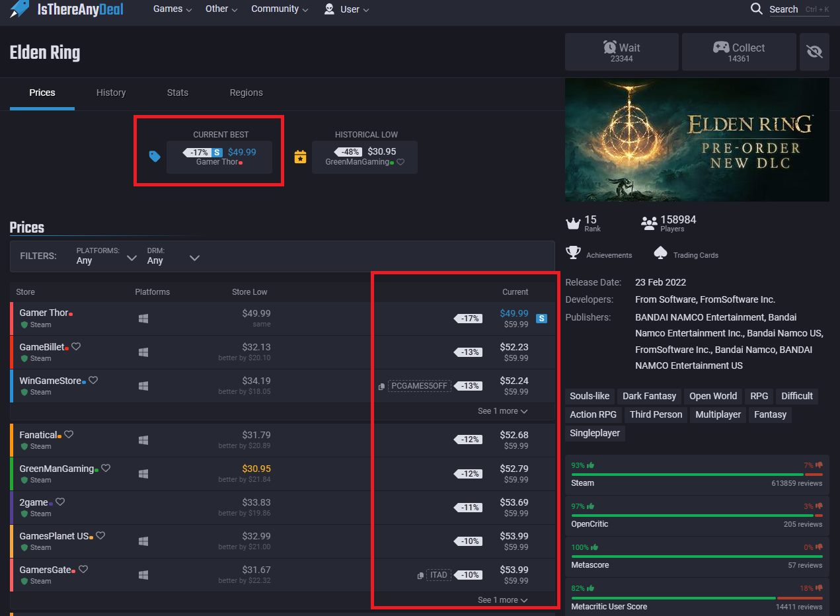The image size is (840, 616).
Task: Click the Achievements trophy icon
Action: pos(573,253)
